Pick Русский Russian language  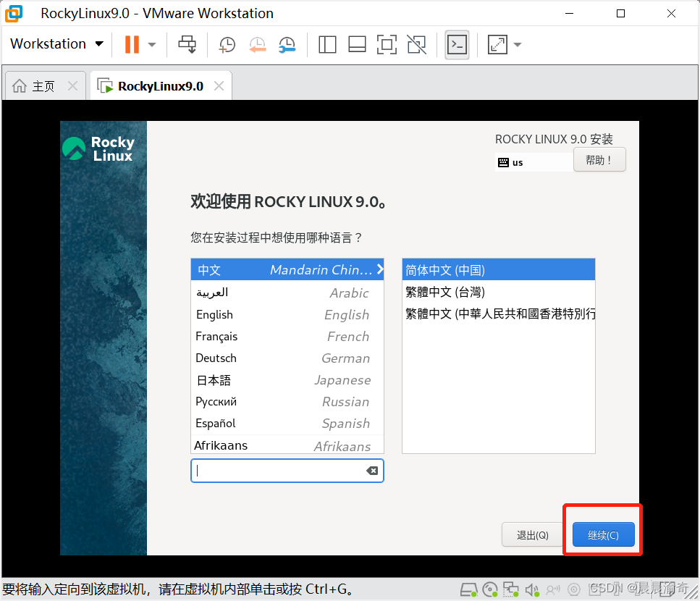click(x=287, y=401)
